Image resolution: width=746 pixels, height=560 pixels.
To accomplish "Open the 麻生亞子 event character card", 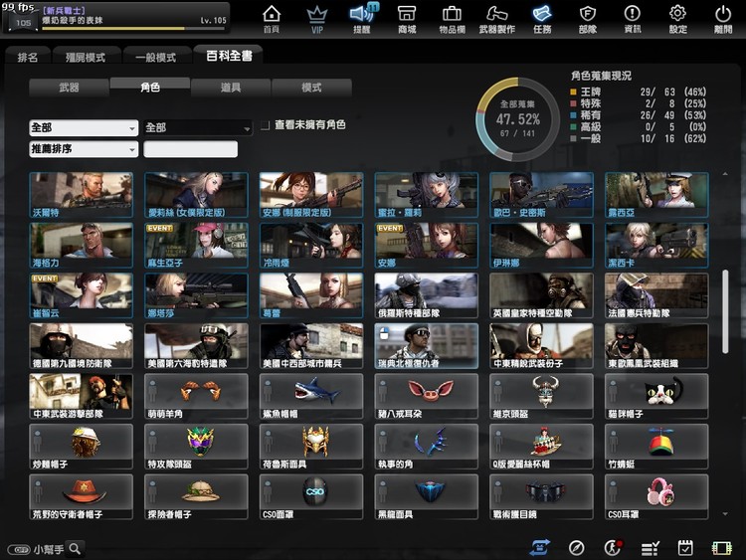I will pos(196,246).
